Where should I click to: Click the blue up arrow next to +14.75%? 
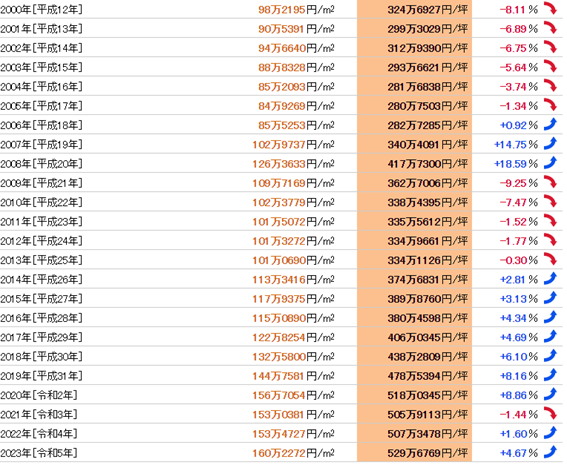550,144
